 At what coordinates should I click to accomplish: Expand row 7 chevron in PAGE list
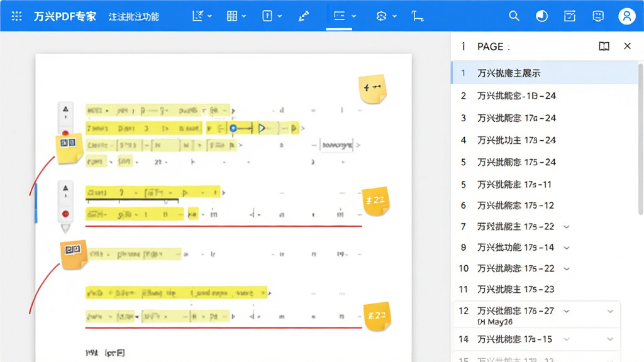coord(567,227)
